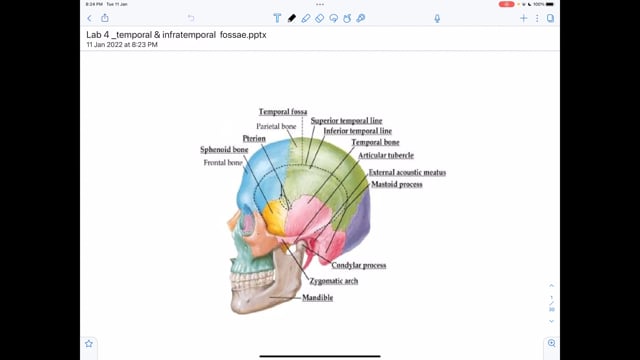Tap the status bar clock
Image resolution: width=640 pixels, height=360 pixels.
click(x=94, y=4)
